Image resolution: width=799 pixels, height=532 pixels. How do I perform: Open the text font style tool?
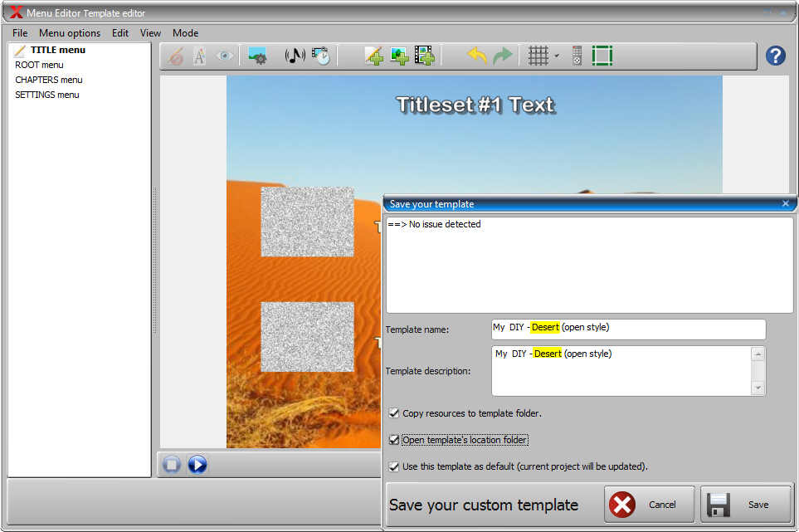click(200, 56)
